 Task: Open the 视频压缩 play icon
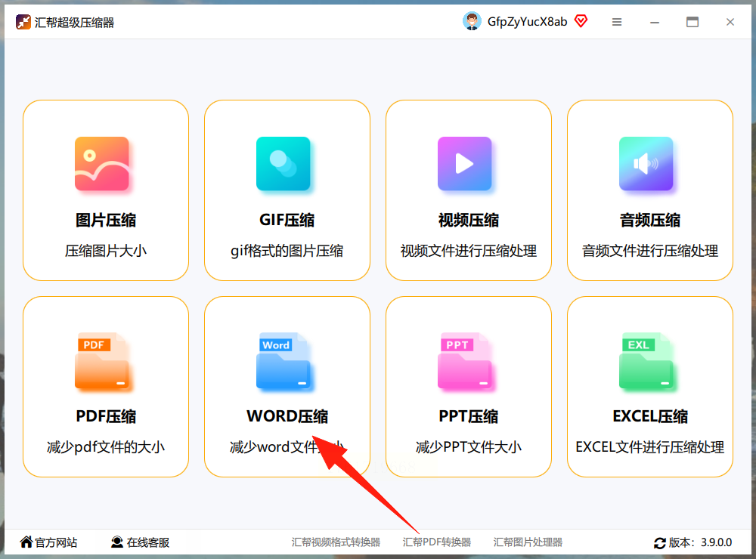(x=464, y=164)
